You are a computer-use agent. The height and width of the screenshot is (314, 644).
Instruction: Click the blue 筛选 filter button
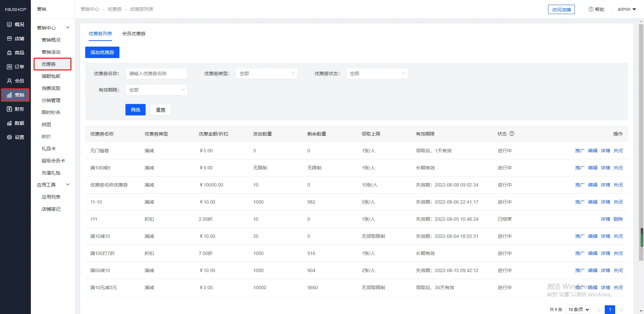[x=136, y=110]
